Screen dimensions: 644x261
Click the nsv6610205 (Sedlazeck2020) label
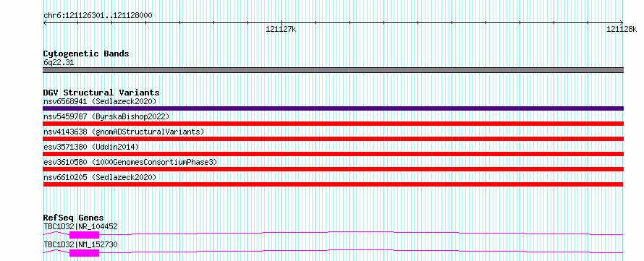tap(100, 177)
